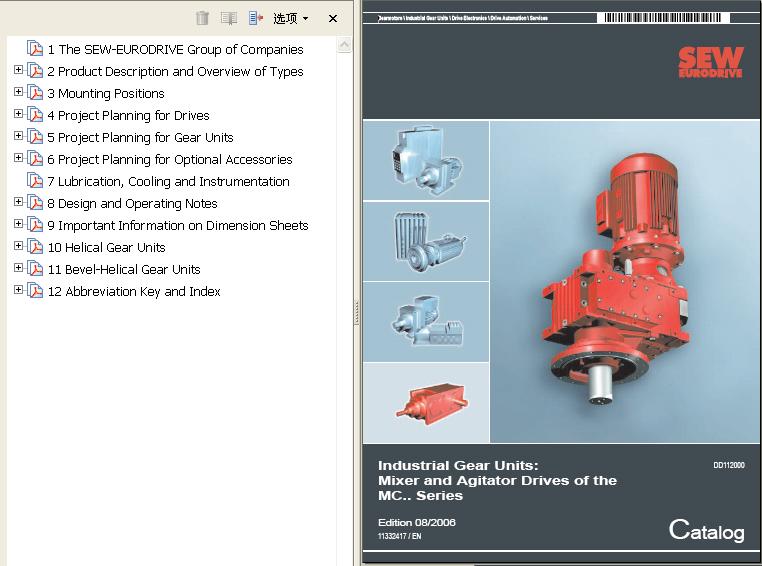
Task: Open 6 Project Planning for Optional Accessories
Action: pos(170,159)
